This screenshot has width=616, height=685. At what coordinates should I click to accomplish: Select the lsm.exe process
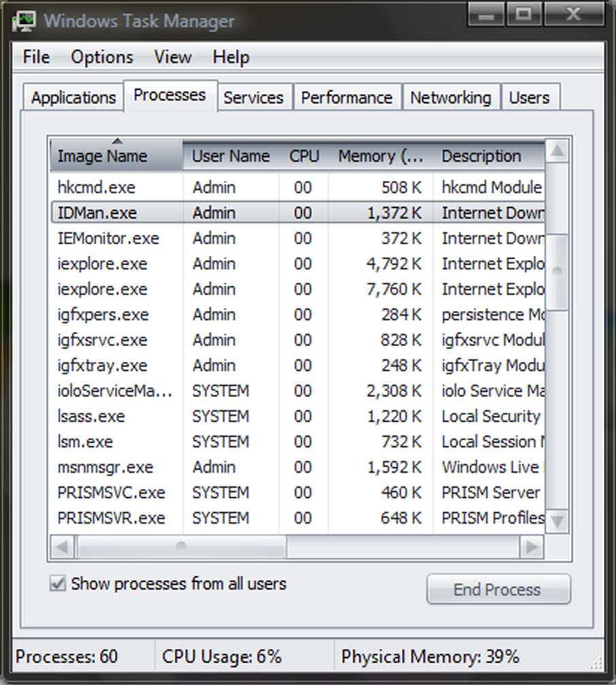coord(298,441)
